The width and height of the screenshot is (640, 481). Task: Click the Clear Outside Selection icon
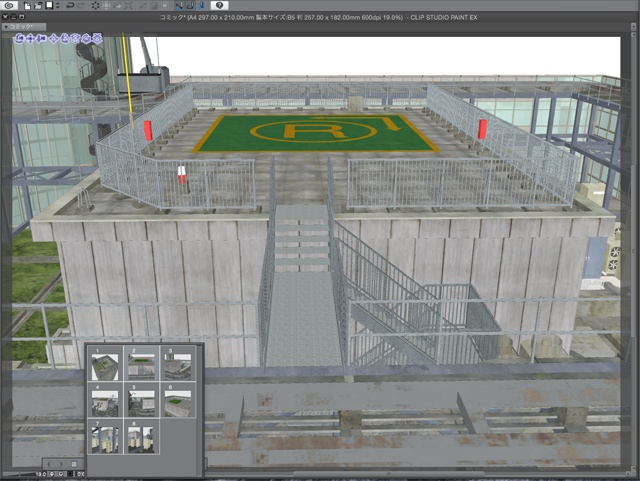[106, 5]
